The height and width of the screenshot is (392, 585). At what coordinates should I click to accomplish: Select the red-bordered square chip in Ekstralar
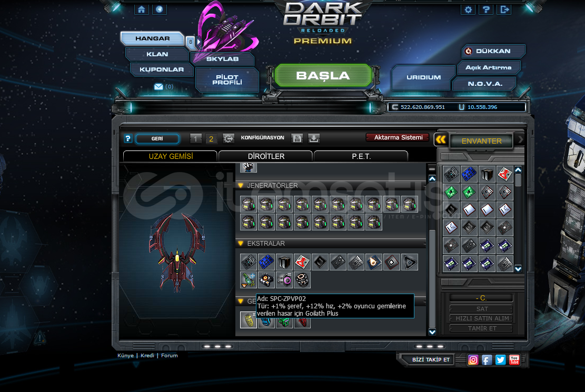pos(392,262)
